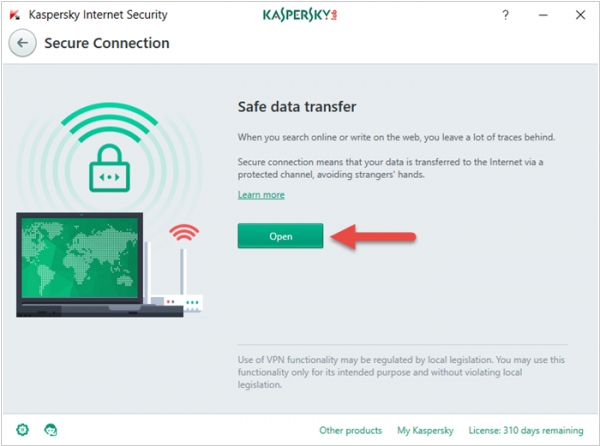Open the settings gear icon
This screenshot has width=600, height=446.
(x=23, y=430)
